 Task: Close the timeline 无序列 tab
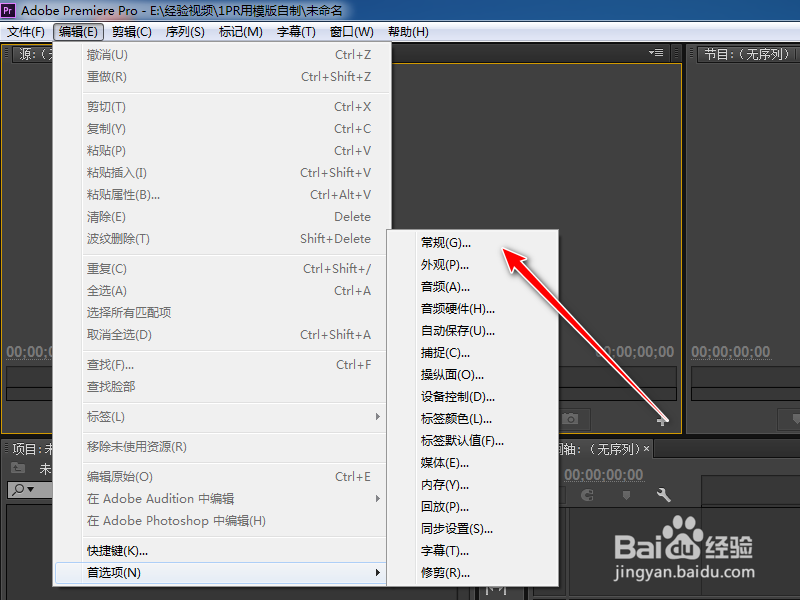646,448
